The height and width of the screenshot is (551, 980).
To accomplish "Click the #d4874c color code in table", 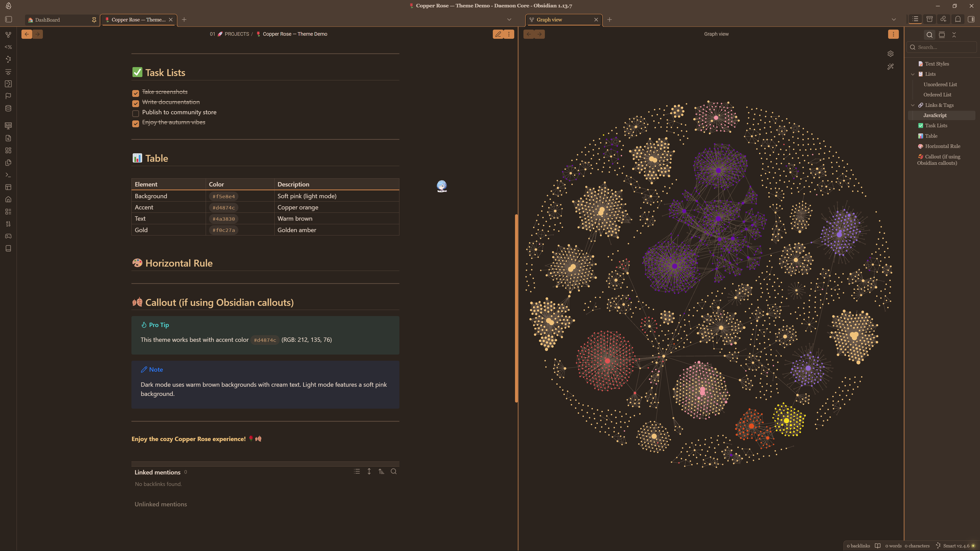I will [x=224, y=208].
